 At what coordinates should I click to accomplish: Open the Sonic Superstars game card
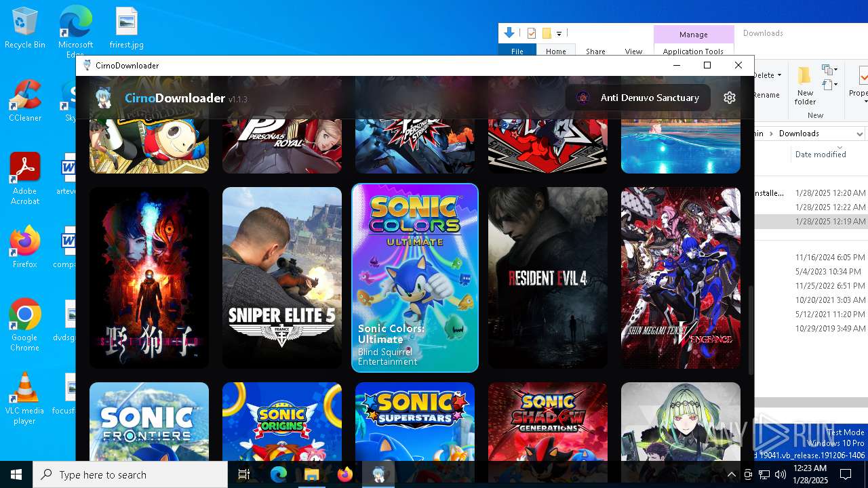415,422
